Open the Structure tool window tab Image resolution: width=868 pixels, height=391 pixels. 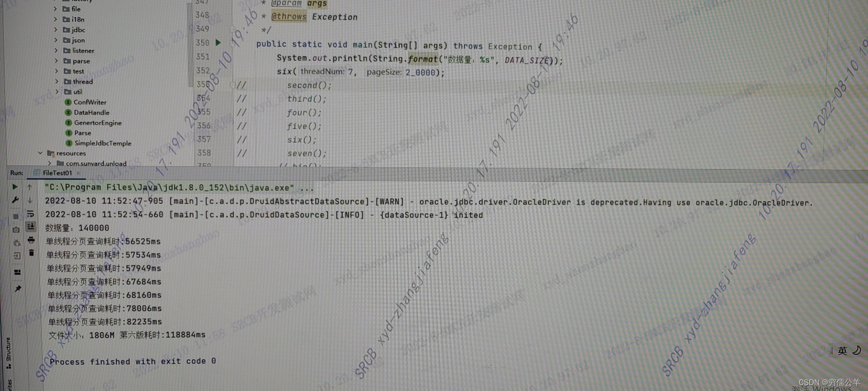8,353
